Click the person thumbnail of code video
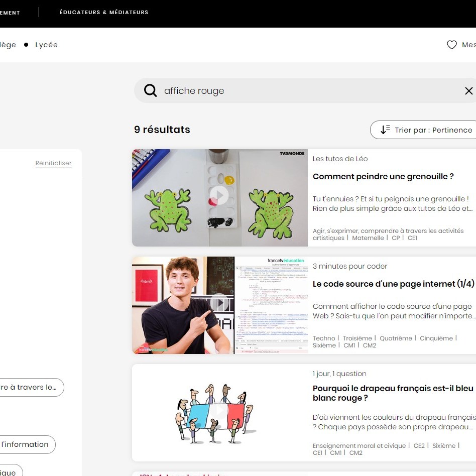 point(183,305)
